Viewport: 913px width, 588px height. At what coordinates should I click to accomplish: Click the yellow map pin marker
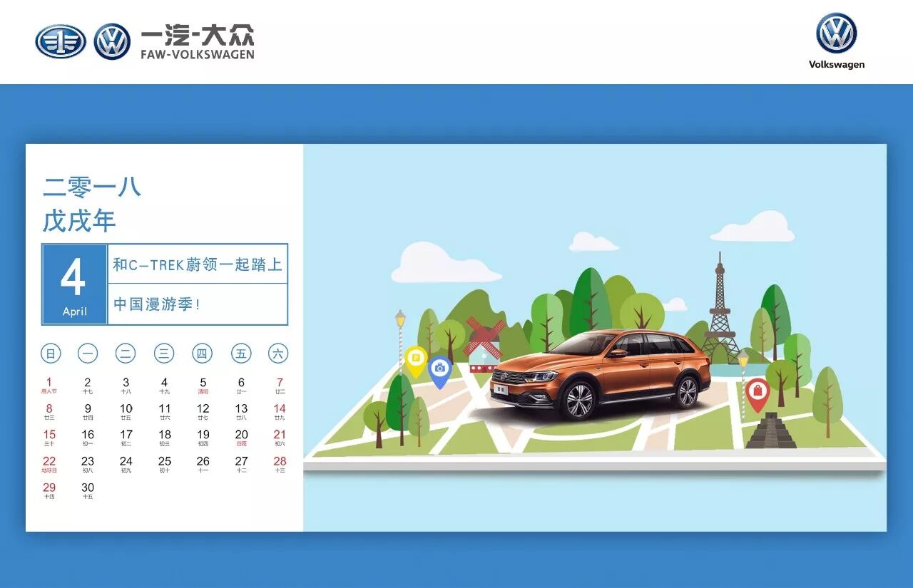coord(415,362)
